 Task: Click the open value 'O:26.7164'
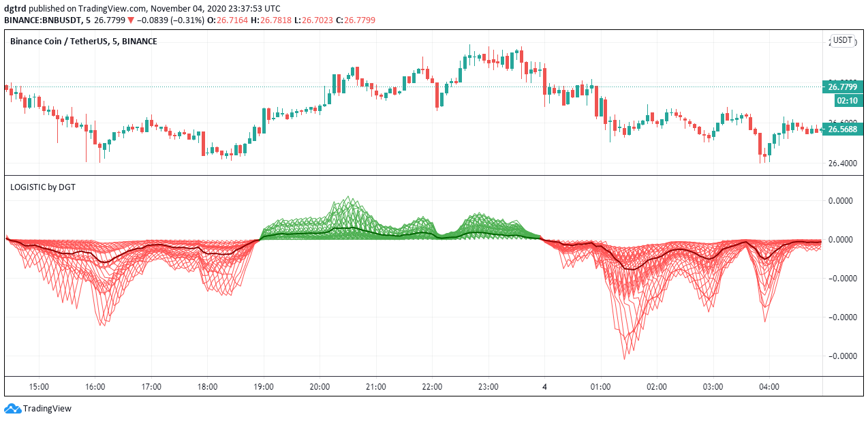click(229, 20)
